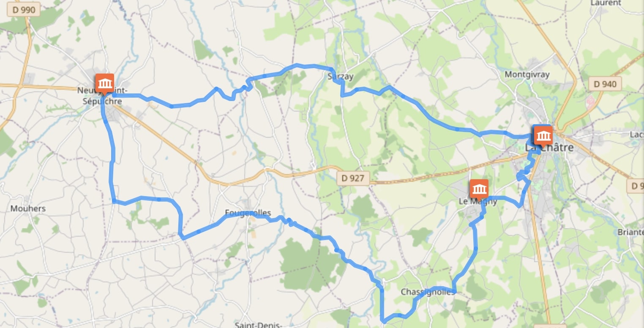644x328 pixels.
Task: Click the Mouhers village label
Action: click(x=28, y=208)
